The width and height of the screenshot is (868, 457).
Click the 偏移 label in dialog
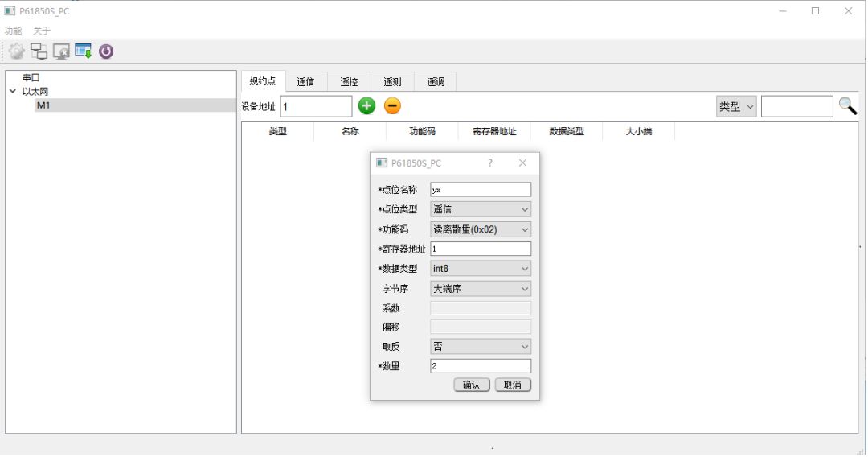tap(391, 327)
